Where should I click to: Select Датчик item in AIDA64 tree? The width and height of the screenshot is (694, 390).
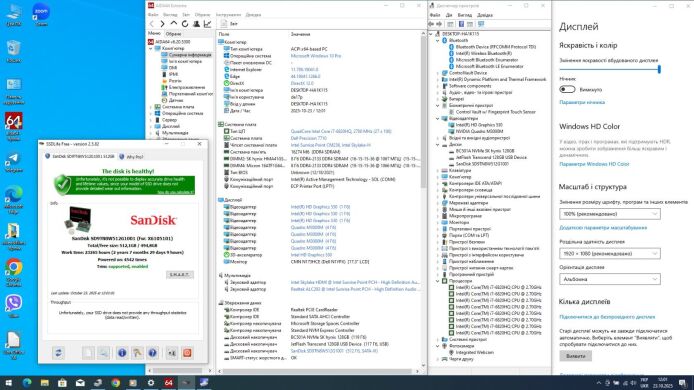pyautogui.click(x=175, y=100)
